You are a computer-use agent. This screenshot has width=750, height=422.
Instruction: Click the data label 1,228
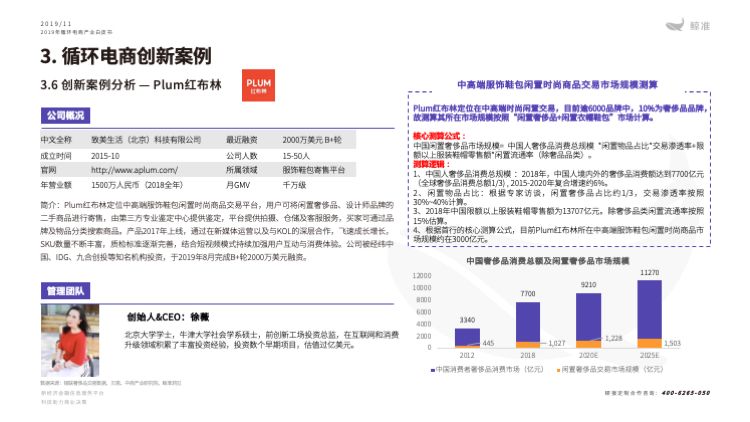614,338
